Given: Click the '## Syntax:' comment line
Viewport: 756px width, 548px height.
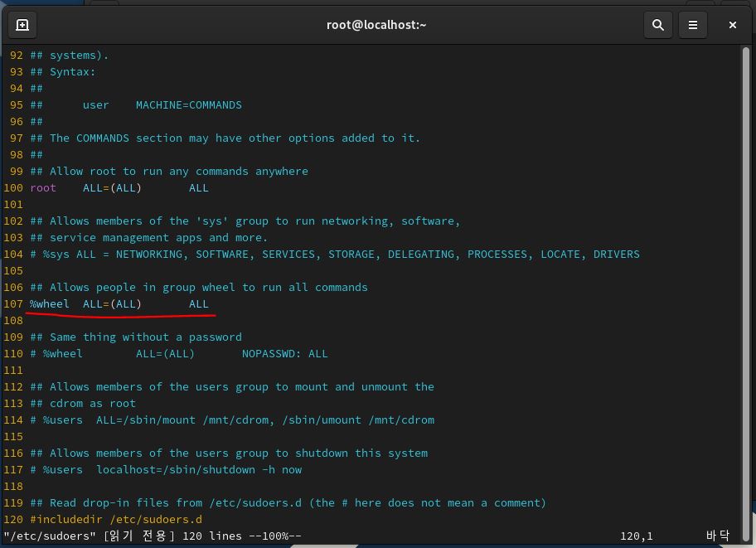Looking at the screenshot, I should point(63,72).
